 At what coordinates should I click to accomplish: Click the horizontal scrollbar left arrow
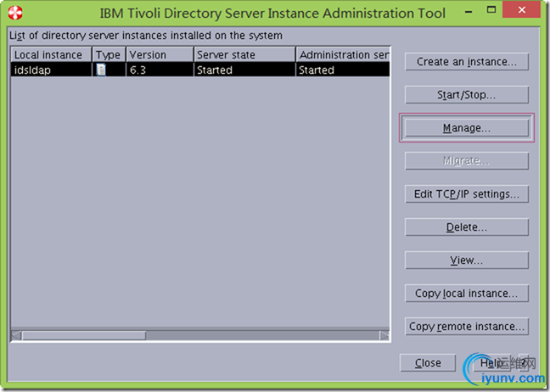(x=16, y=335)
